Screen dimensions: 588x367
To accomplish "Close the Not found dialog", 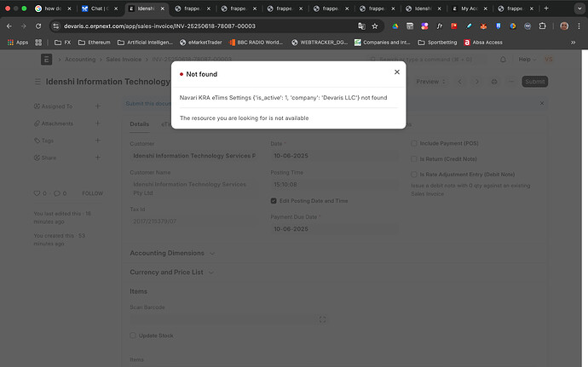I will pyautogui.click(x=397, y=72).
